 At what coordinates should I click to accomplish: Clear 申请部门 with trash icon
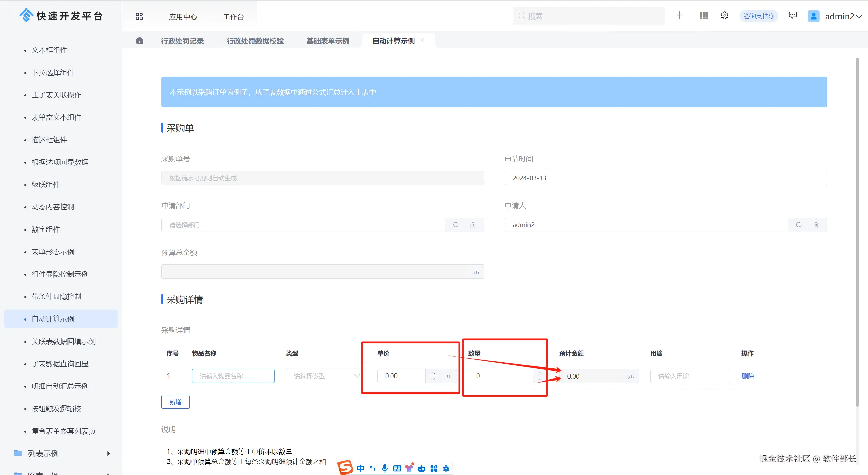tap(473, 225)
